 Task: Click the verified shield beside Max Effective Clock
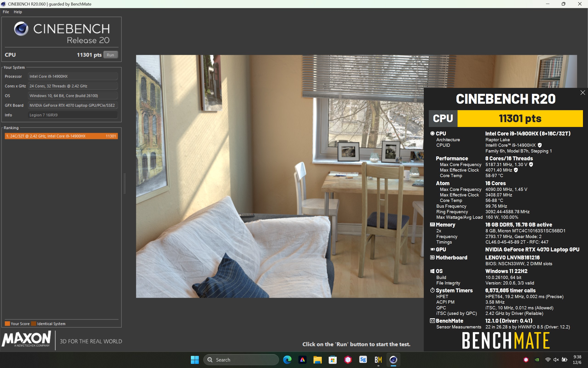coord(516,170)
